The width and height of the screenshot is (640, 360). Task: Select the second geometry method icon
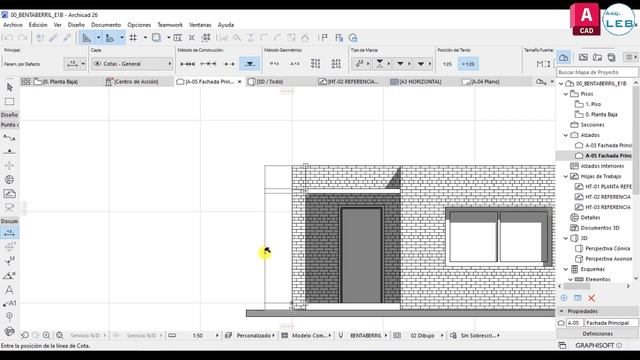(x=295, y=64)
